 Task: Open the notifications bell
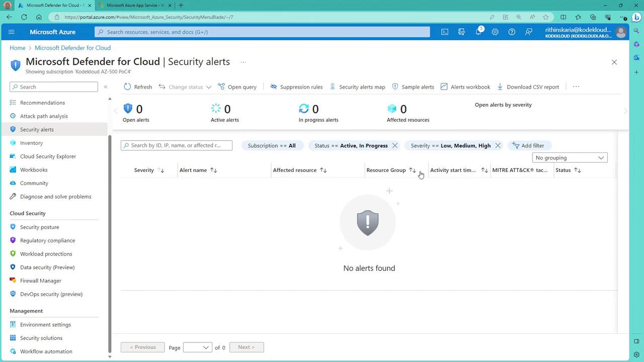pos(478,32)
